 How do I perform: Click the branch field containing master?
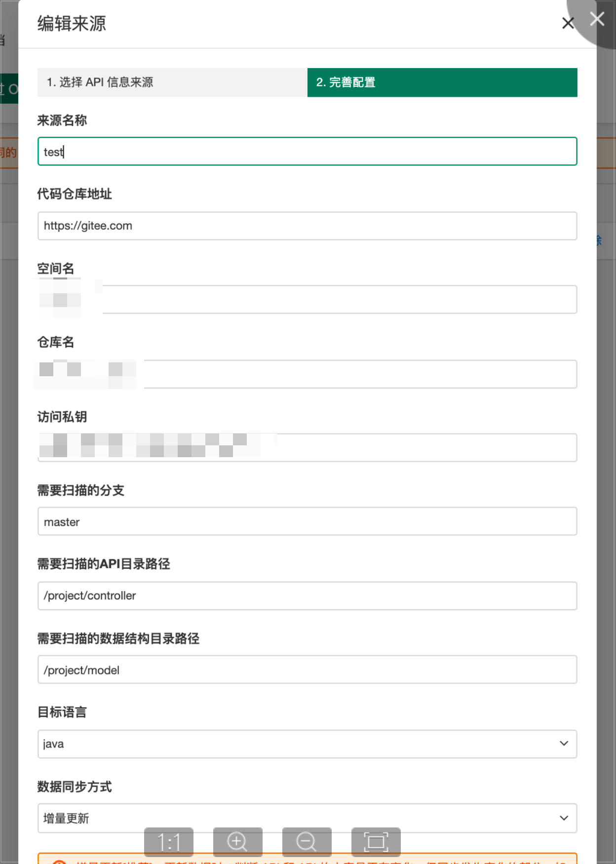(x=307, y=521)
